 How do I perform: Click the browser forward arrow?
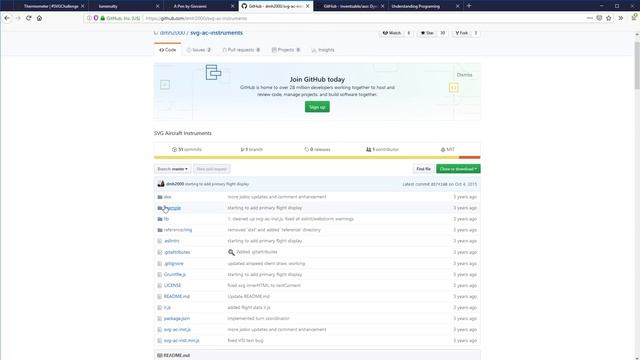point(18,18)
